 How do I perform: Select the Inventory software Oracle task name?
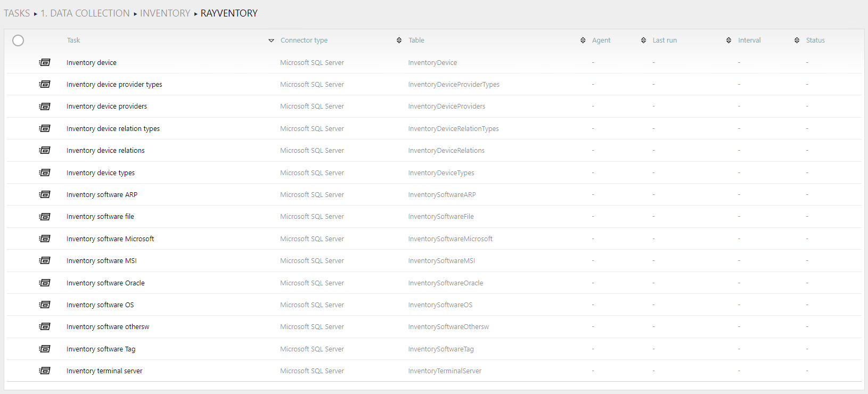click(105, 283)
